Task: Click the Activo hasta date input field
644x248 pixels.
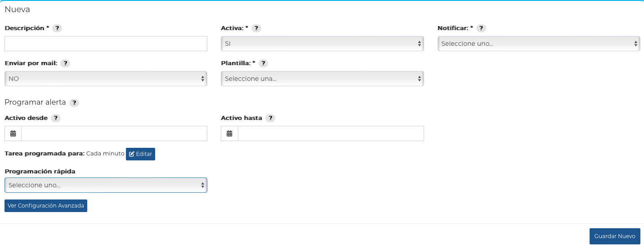Action: (x=331, y=133)
